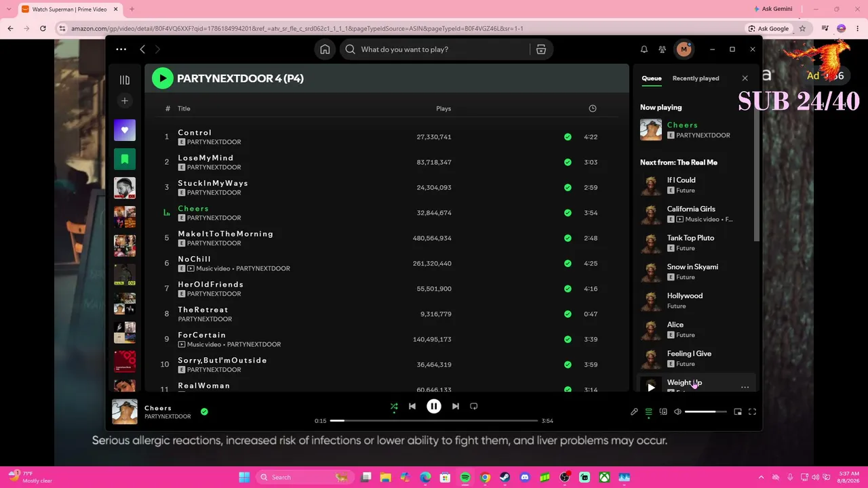Skip to the next track
Image resolution: width=868 pixels, height=488 pixels.
[x=456, y=406]
